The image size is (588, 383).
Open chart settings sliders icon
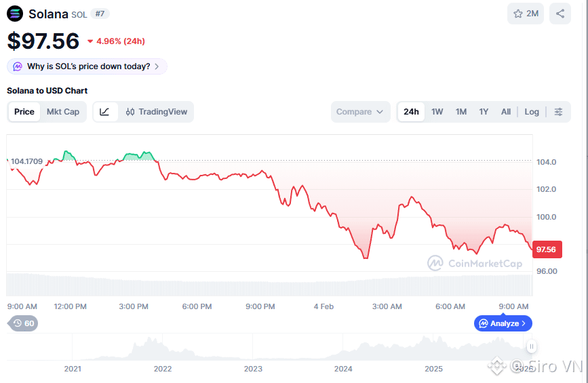coord(558,112)
